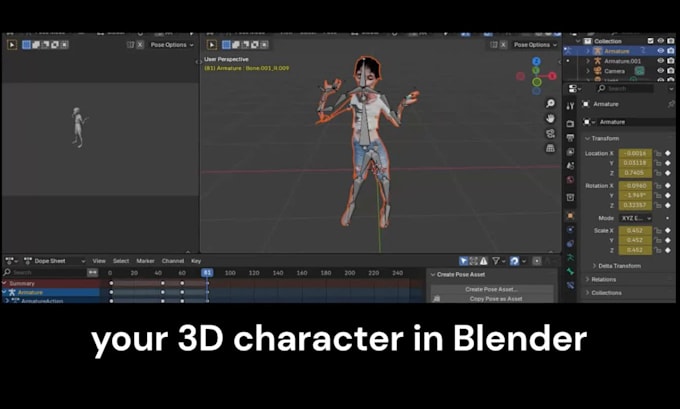
Task: Select the Summary channel in Dope Sheet
Action: (51, 283)
